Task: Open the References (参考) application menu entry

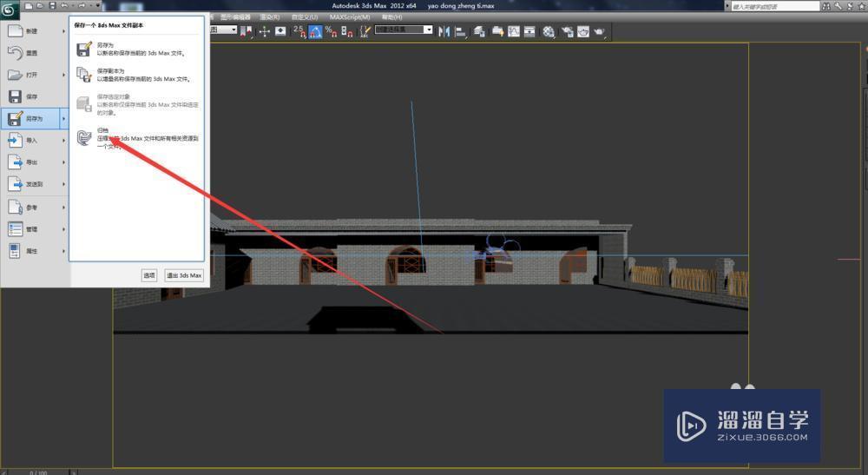Action: tap(36, 207)
